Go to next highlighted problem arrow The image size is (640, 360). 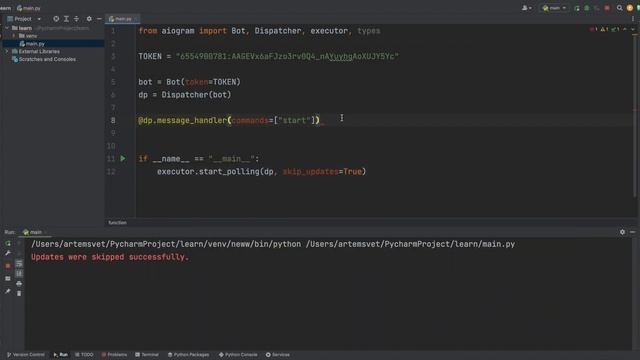point(633,29)
